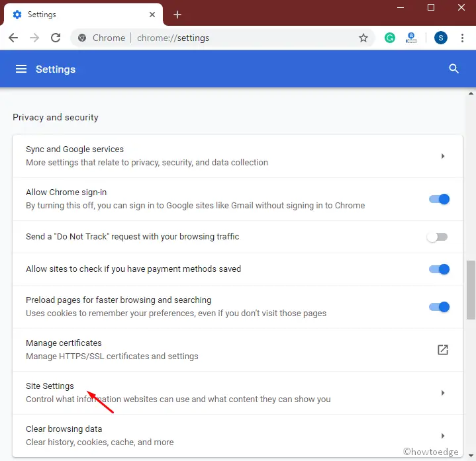Click the Privacy and security heading
This screenshot has height=461, width=476.
tap(56, 117)
